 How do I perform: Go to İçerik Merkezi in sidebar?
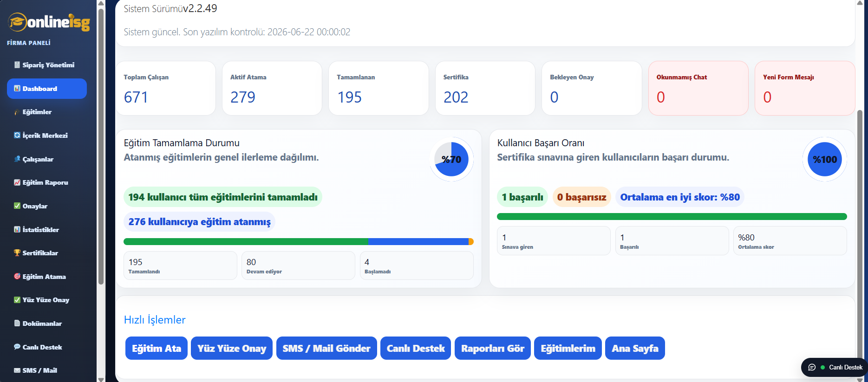coord(47,136)
